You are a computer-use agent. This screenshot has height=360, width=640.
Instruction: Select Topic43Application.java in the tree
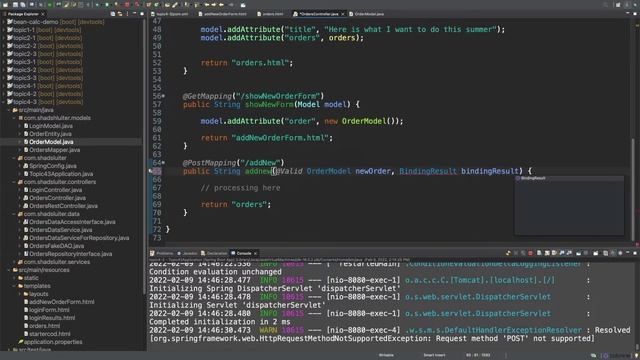click(61, 174)
